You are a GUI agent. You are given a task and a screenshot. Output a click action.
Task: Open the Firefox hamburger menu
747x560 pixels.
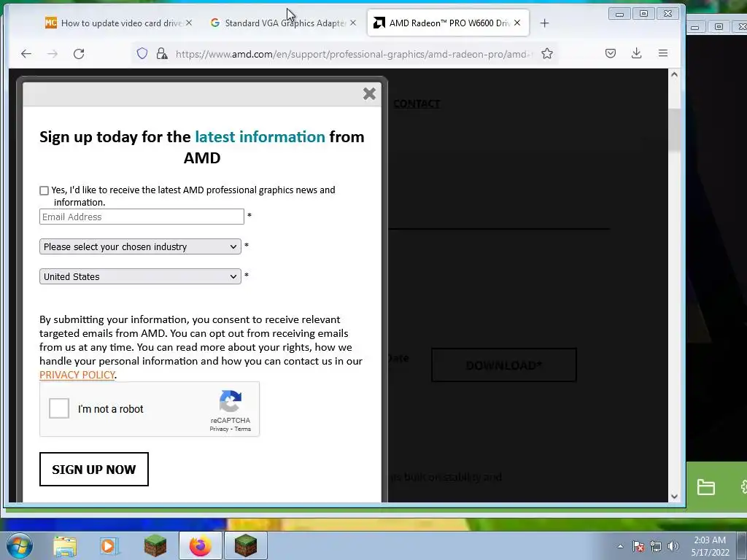click(662, 53)
